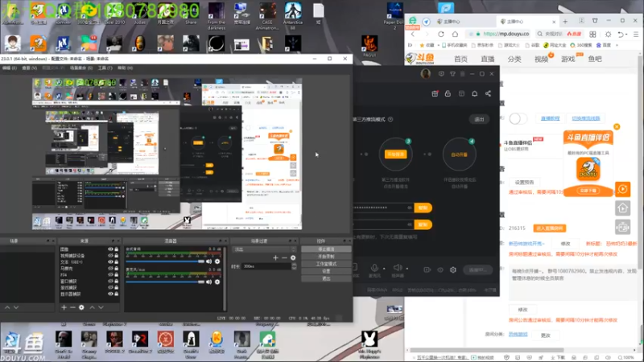Open speaker options arrow in Douyu companion

[407, 269]
